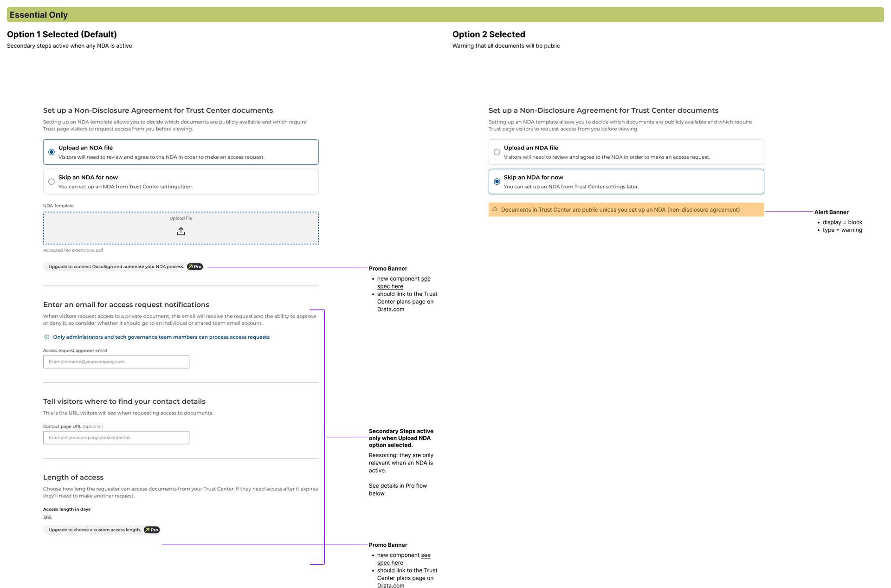Click 'Upgrade to connect DocuSign' promo banner
Viewport: 891px width, 588px height.
[x=124, y=267]
